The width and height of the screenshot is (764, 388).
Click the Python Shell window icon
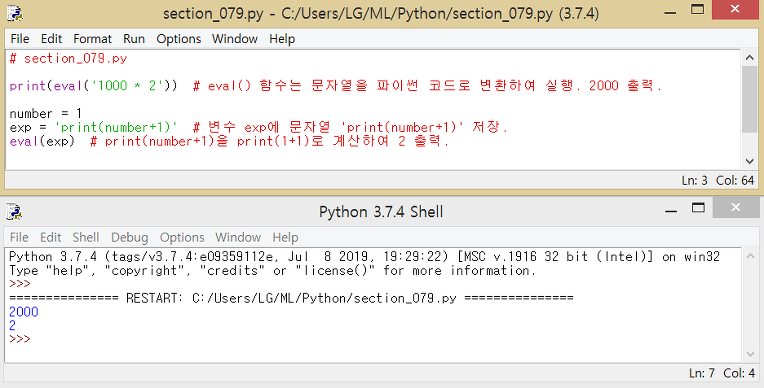[x=14, y=212]
